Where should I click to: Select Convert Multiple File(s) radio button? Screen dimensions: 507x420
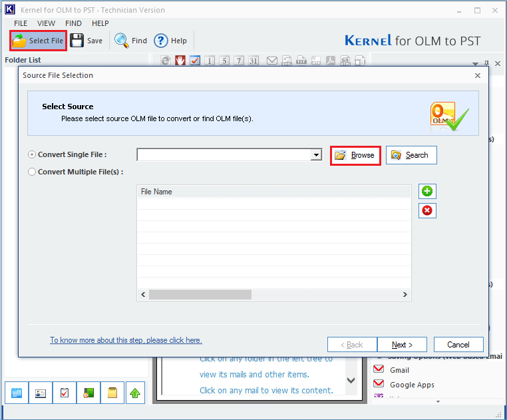point(32,172)
